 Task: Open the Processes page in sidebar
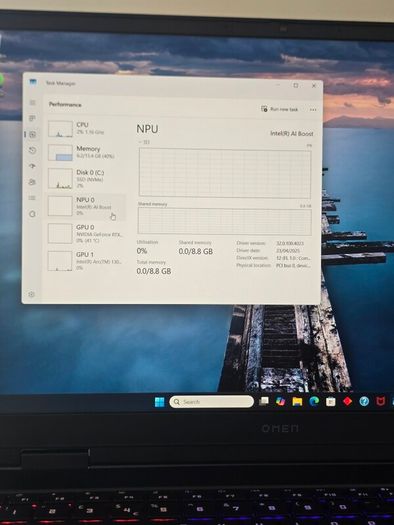pos(32,119)
